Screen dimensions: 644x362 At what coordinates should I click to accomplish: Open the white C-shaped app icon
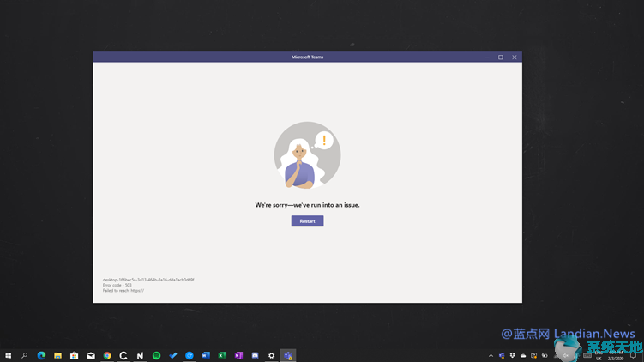pos(123,355)
